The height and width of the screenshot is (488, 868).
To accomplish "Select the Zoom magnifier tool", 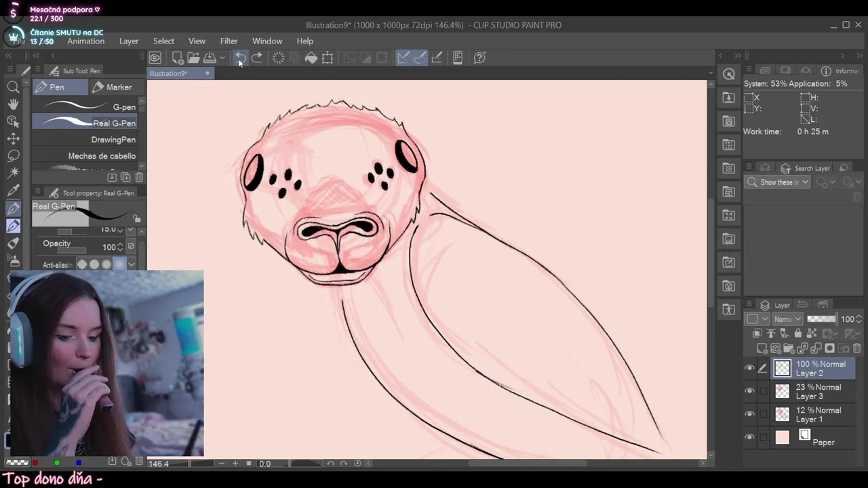I will coord(13,87).
